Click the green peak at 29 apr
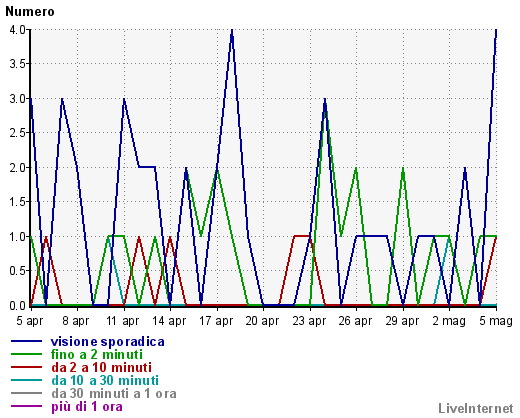The width and height of the screenshot is (520, 418). click(x=403, y=169)
